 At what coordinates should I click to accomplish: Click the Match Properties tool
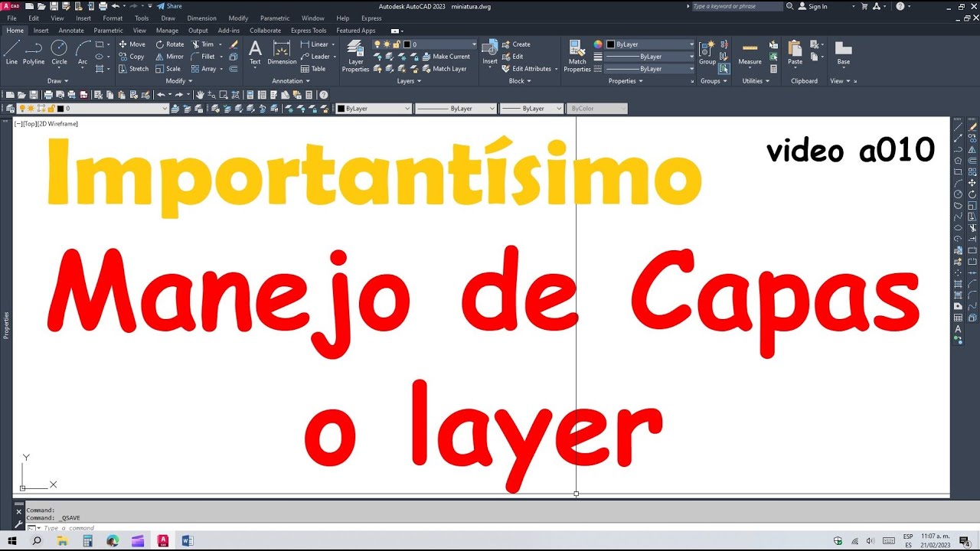[x=577, y=56]
